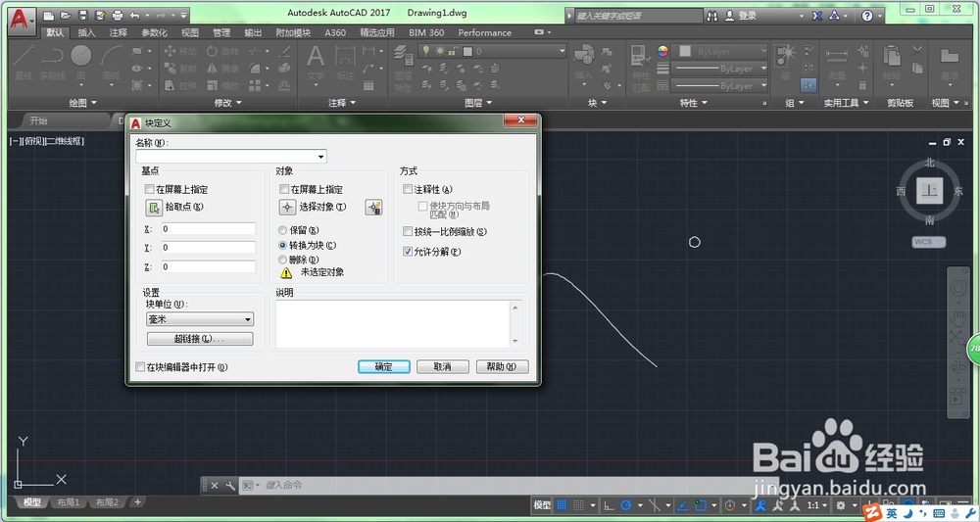
Task: Select the 删除(D) radio button
Action: [283, 260]
